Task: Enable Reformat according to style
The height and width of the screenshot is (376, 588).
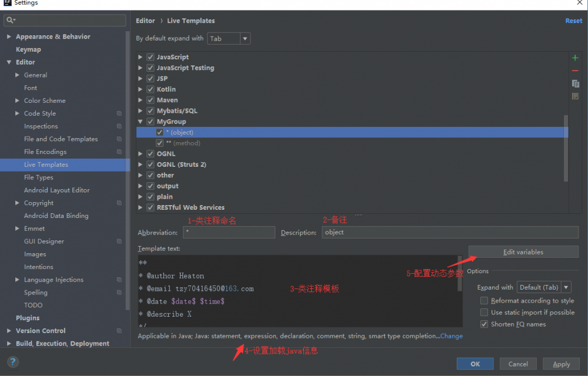Action: [x=485, y=300]
